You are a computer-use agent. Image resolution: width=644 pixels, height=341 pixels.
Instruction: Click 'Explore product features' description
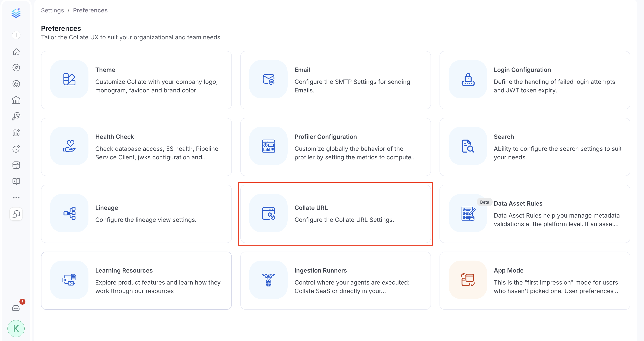[x=158, y=287]
